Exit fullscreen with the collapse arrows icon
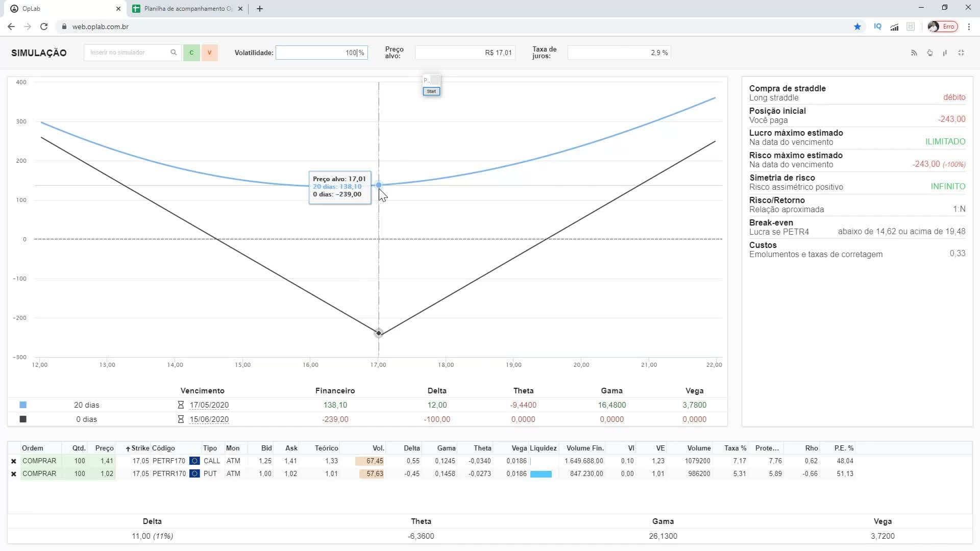980x551 pixels. click(961, 53)
